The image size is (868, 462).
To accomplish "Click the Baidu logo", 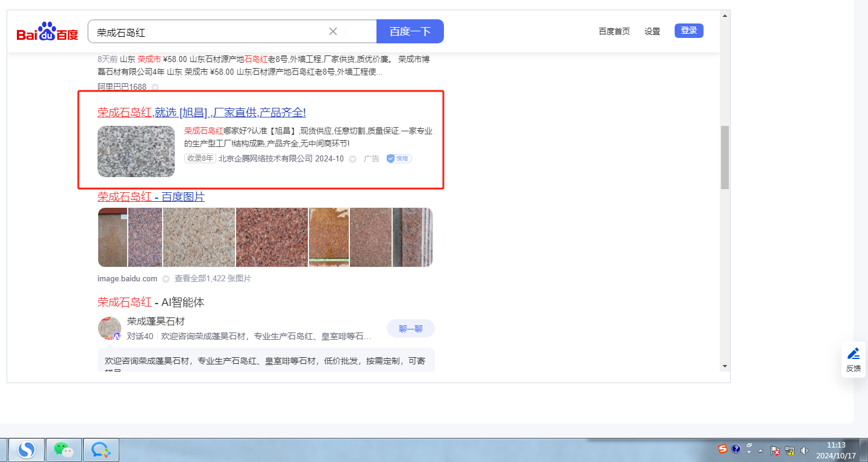I will coord(47,31).
